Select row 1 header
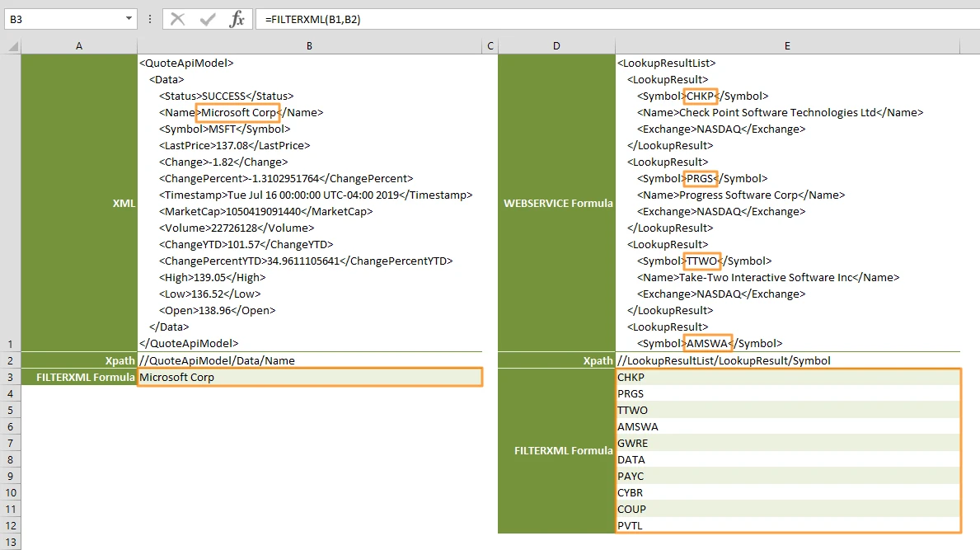The image size is (980, 550). coord(11,203)
